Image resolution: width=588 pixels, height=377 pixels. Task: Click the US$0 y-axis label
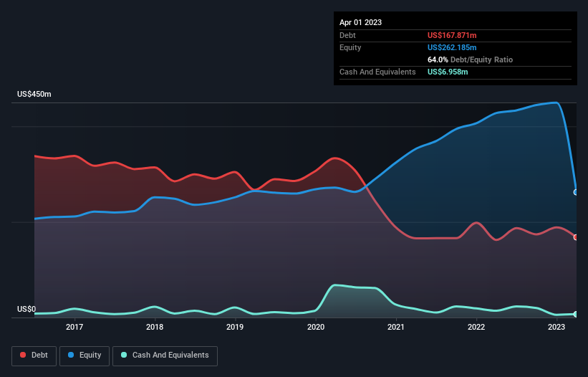coord(26,309)
